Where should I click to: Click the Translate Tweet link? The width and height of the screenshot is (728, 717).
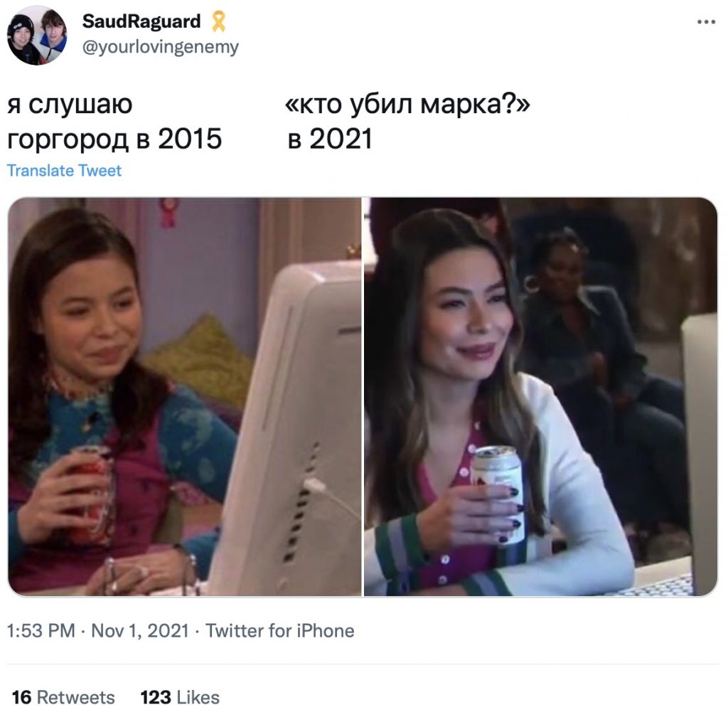coord(64,171)
